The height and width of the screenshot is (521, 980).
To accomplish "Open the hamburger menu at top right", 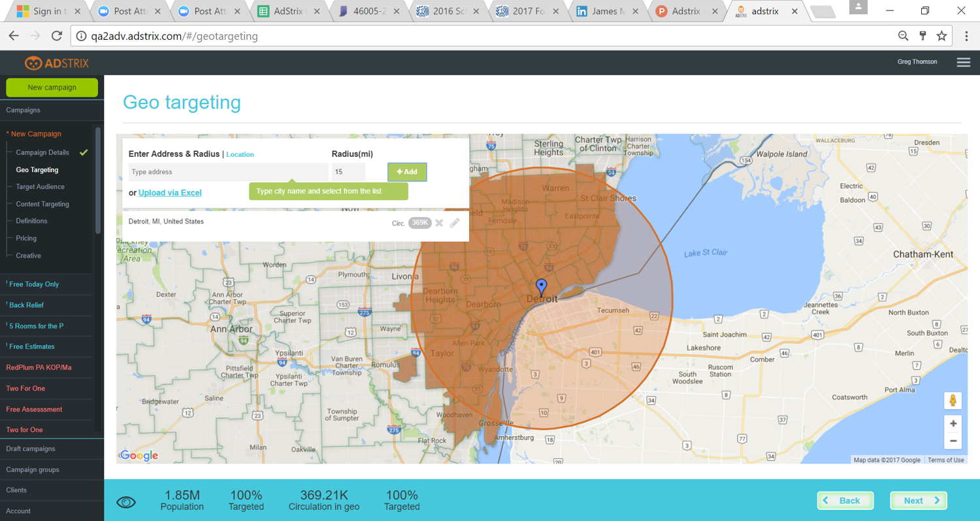I will point(963,62).
